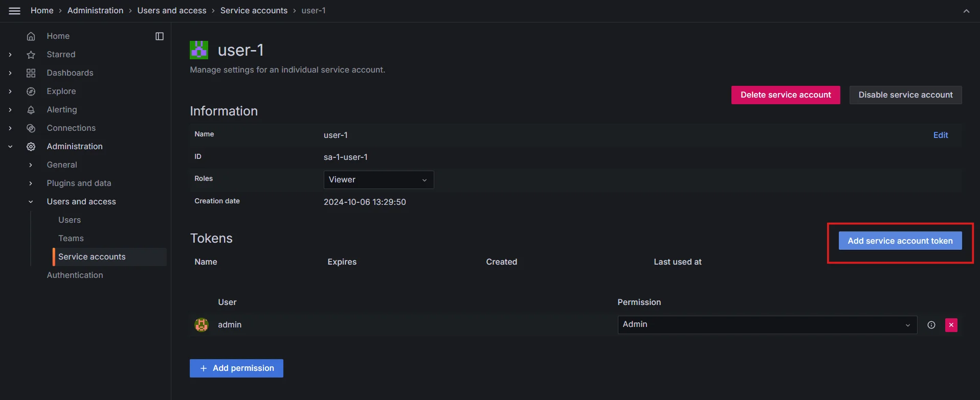Click Add service account token

point(900,241)
